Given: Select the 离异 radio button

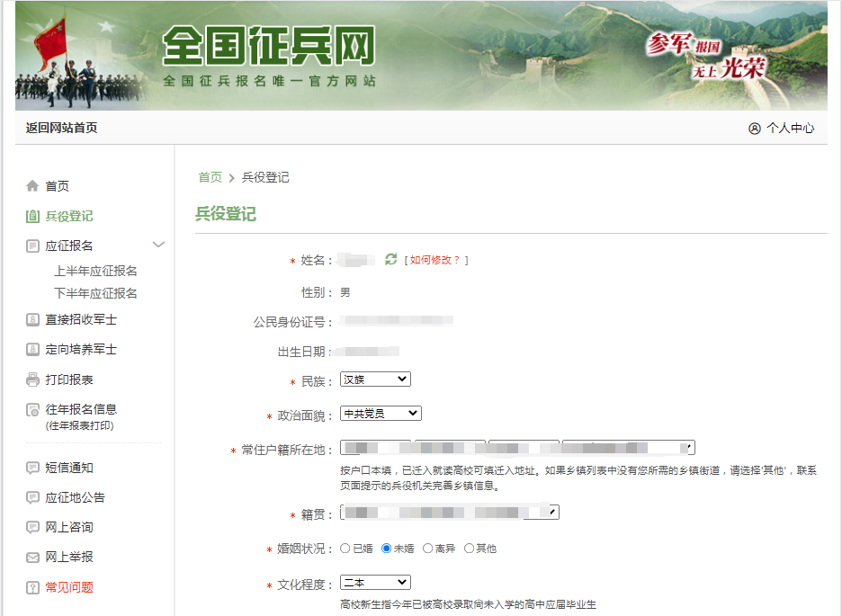Looking at the screenshot, I should click(x=428, y=549).
